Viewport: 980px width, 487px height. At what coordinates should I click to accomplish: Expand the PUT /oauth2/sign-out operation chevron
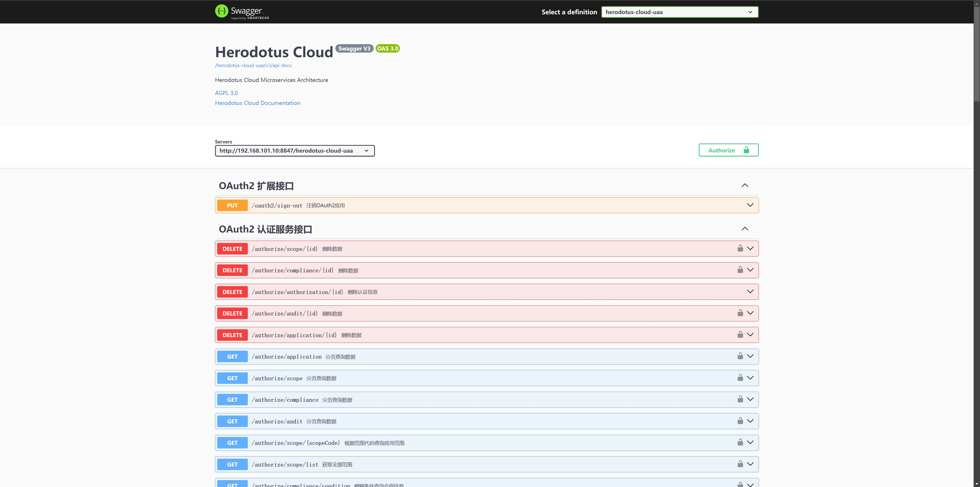(x=750, y=205)
